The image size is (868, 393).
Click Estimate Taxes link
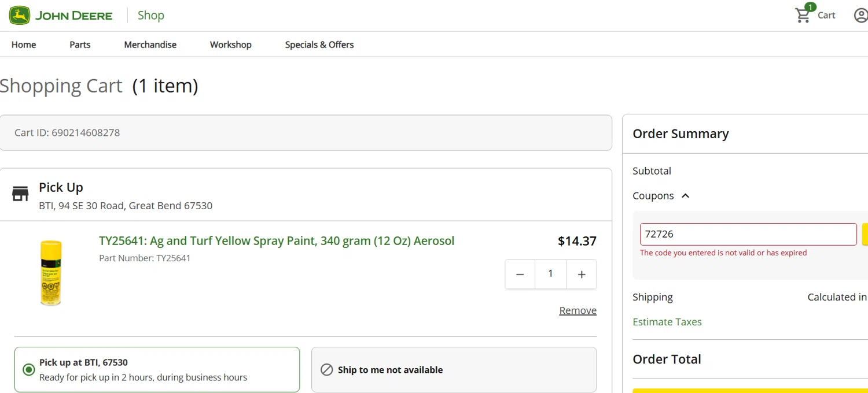coord(667,322)
